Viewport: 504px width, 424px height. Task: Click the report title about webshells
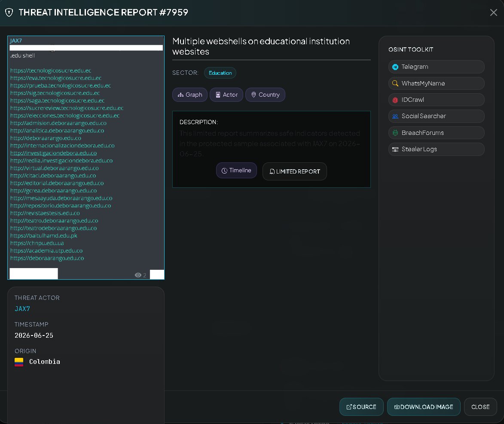click(x=261, y=46)
